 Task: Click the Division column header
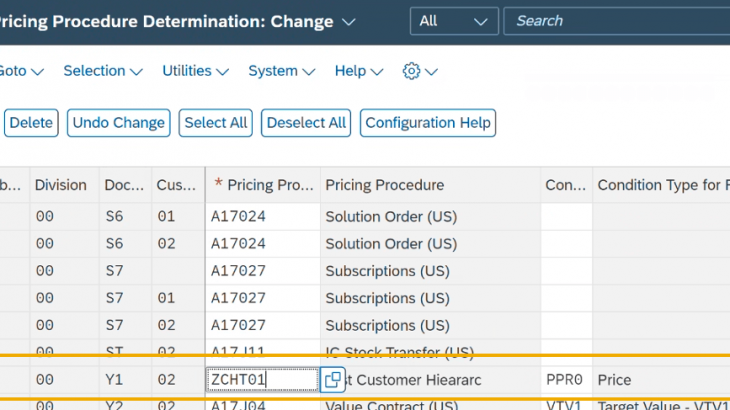point(60,185)
